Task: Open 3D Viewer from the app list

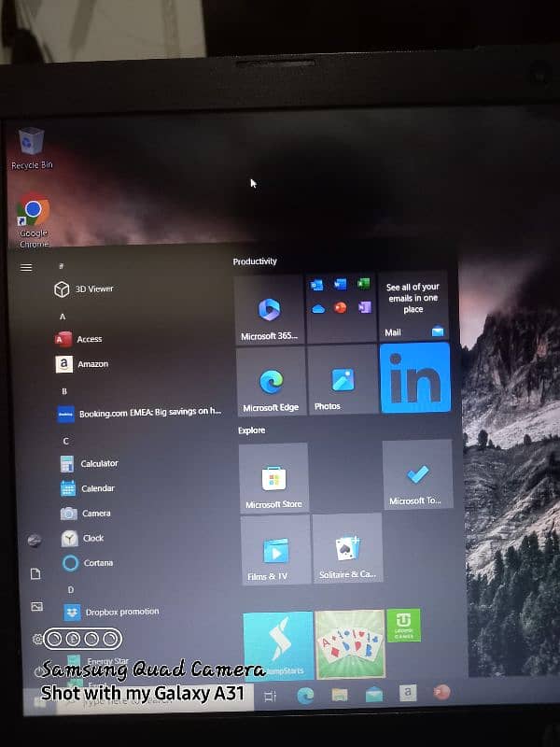Action: pyautogui.click(x=84, y=289)
